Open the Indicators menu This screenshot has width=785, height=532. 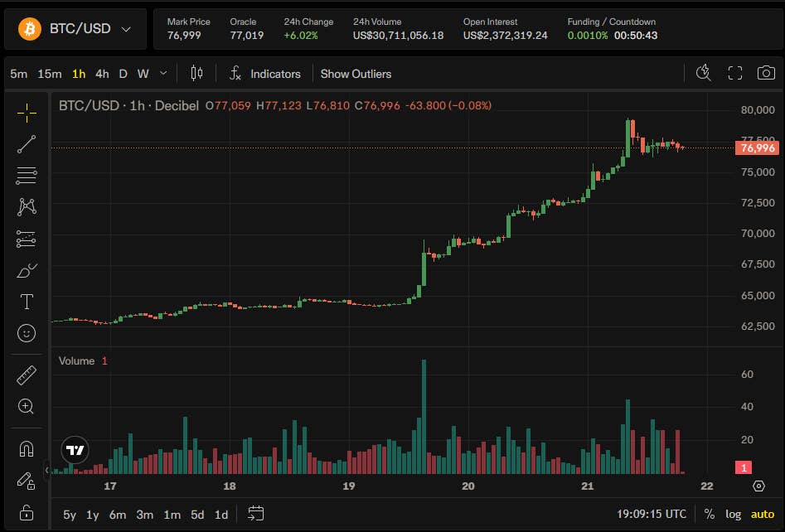point(275,74)
